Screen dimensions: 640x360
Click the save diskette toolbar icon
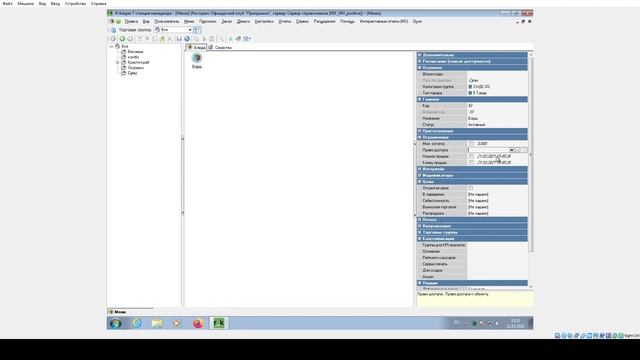179,39
